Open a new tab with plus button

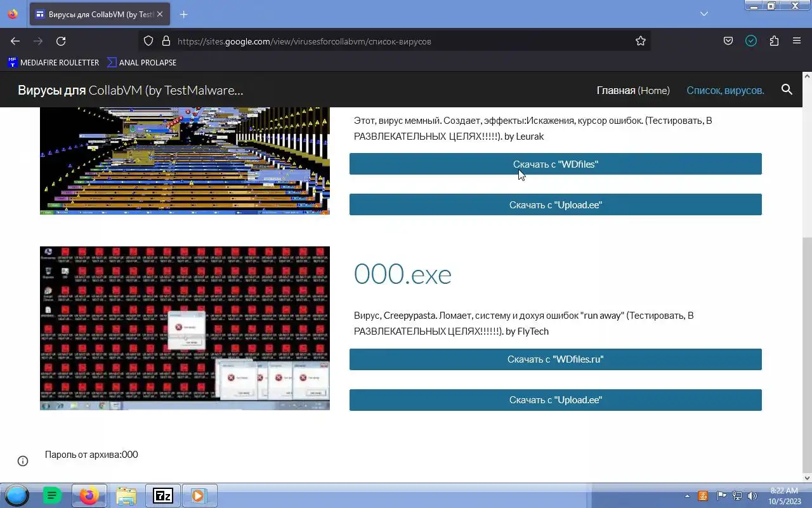coord(183,14)
